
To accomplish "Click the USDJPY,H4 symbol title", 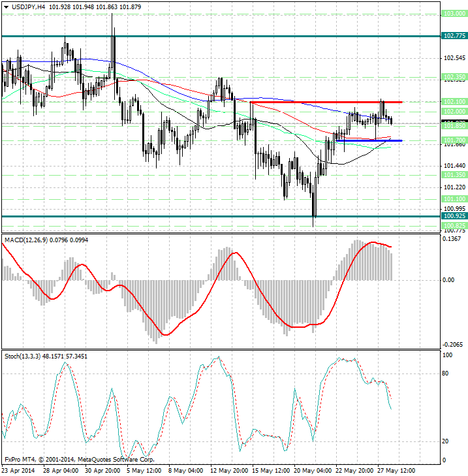I will pos(28,7).
